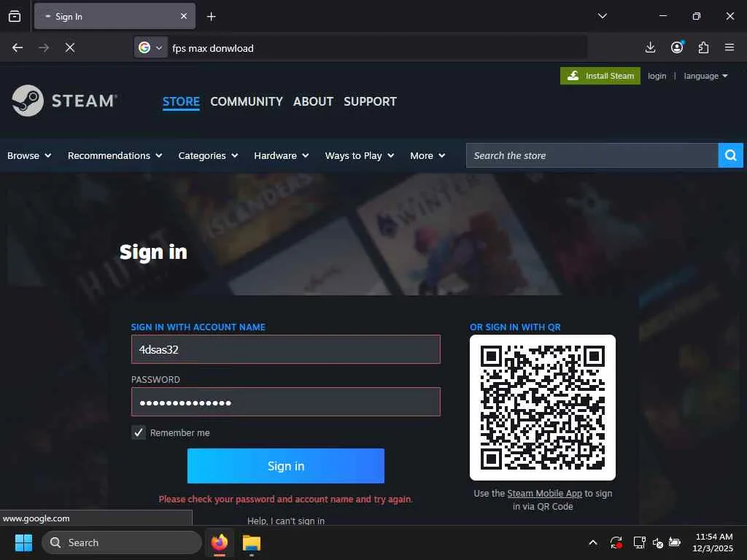747x560 pixels.
Task: Click the 'Remember me' label text
Action: coord(179,433)
